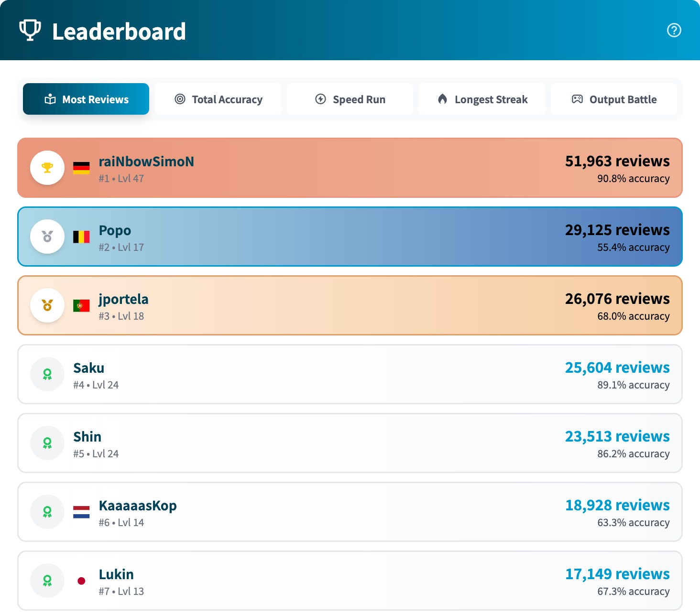Viewport: 700px width, 615px height.
Task: Click the silver medal badge for Popo
Action: coord(47,237)
